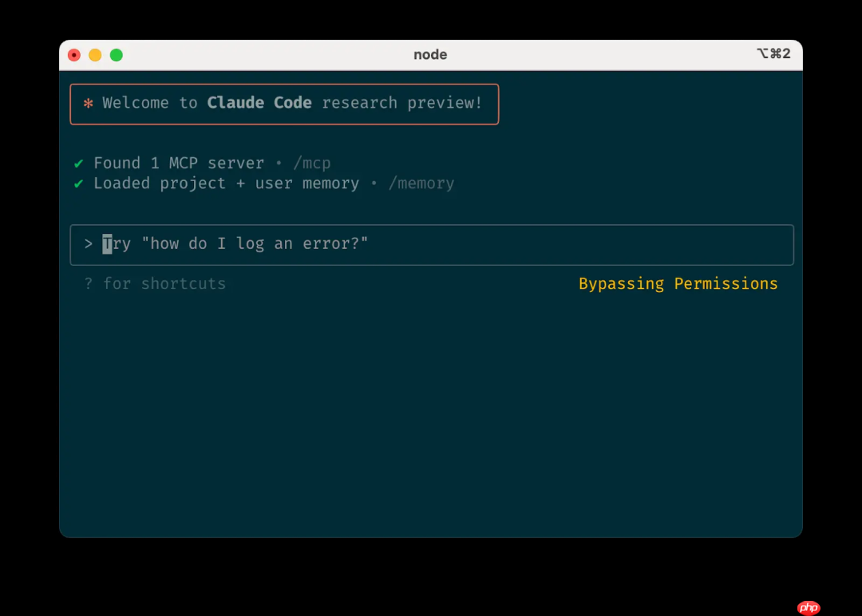Click the node window title
The image size is (862, 616).
click(430, 54)
